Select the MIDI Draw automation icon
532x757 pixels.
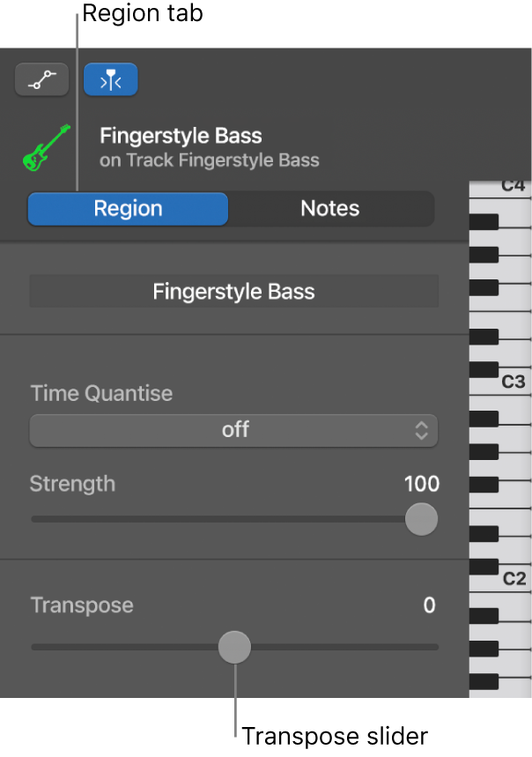(x=41, y=79)
